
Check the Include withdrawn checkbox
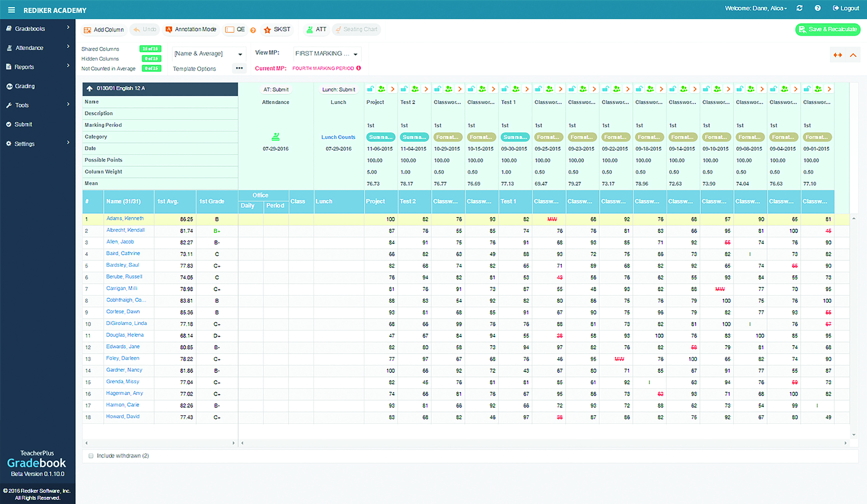coord(91,456)
